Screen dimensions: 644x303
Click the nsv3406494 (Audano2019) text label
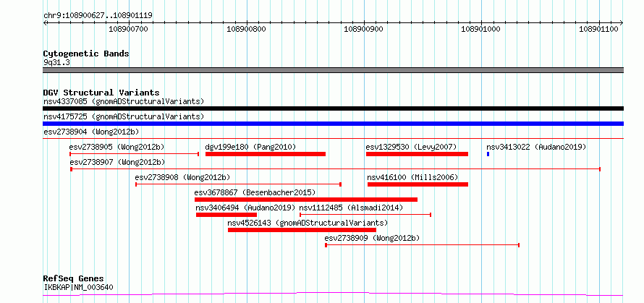point(245,208)
